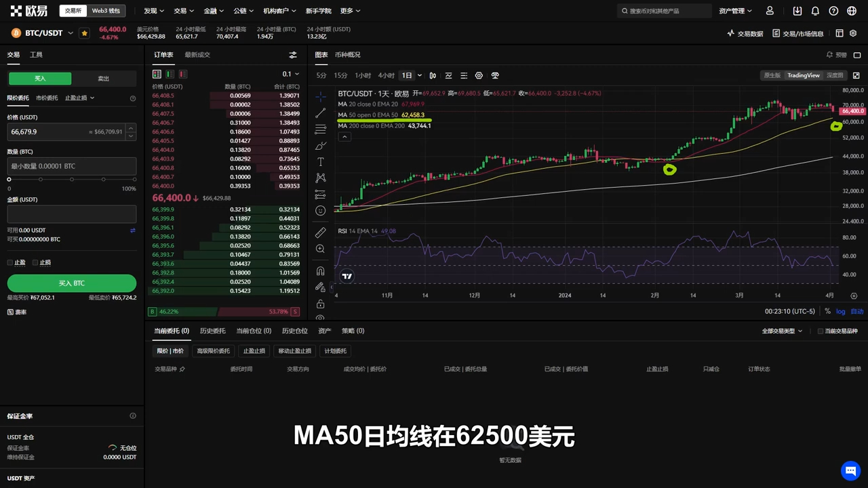This screenshot has width=868, height=488.
Task: Select the ruler measure tool
Action: 321,232
